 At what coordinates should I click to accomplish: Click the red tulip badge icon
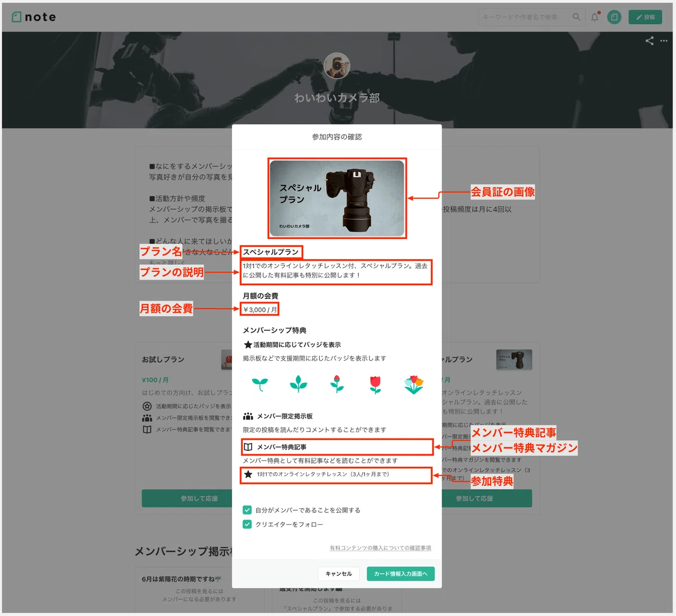[x=375, y=384]
